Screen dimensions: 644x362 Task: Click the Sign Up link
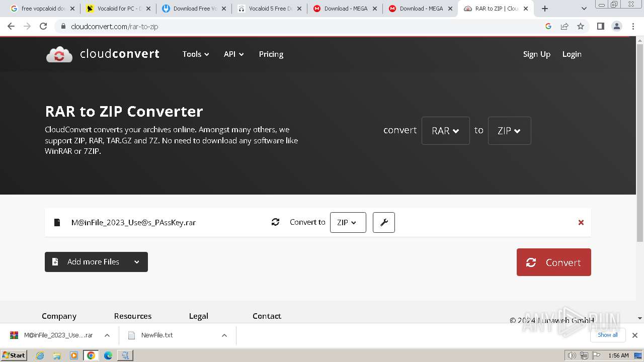[537, 54]
